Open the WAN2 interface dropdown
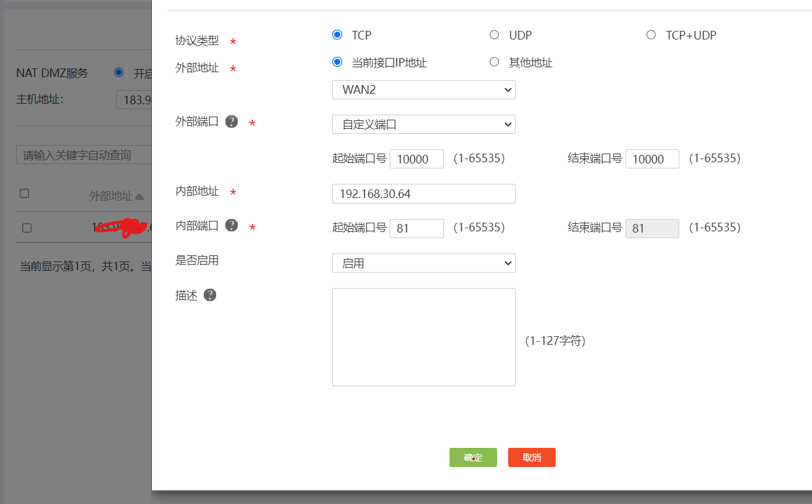The width and height of the screenshot is (812, 504). [424, 89]
